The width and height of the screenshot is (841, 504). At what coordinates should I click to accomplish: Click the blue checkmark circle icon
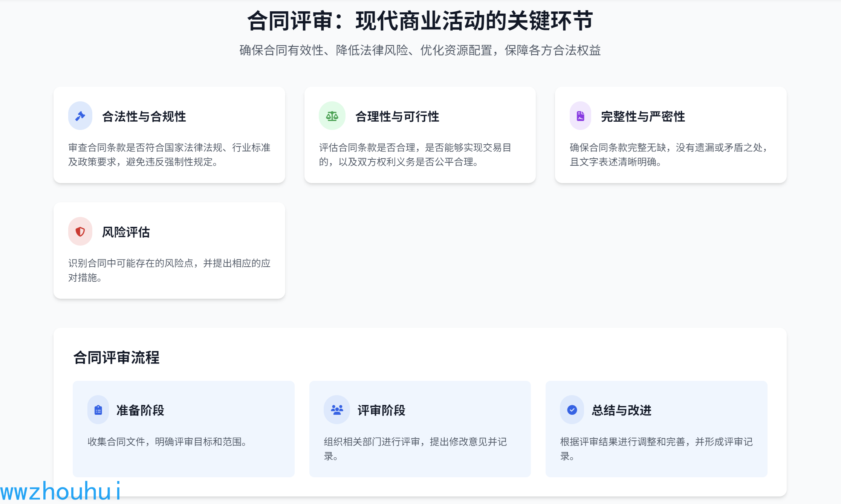point(572,410)
